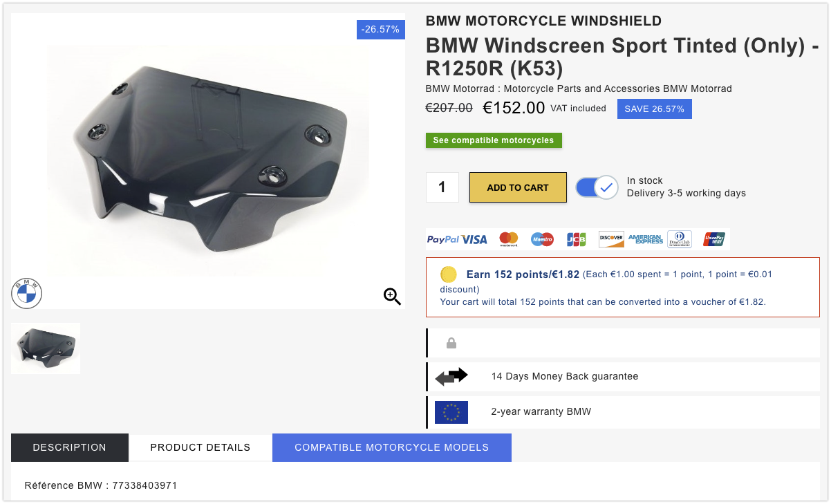Click the Mastercard payment icon
The width and height of the screenshot is (831, 504).
point(509,239)
